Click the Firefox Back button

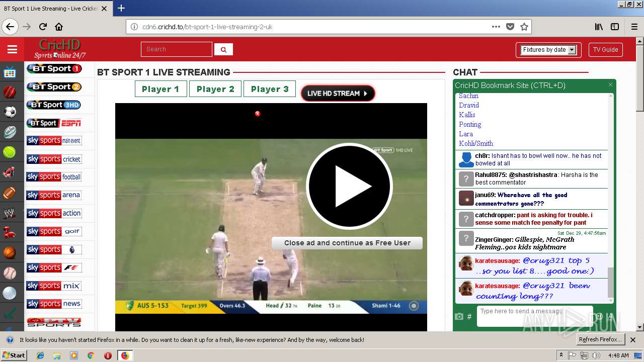[10, 27]
